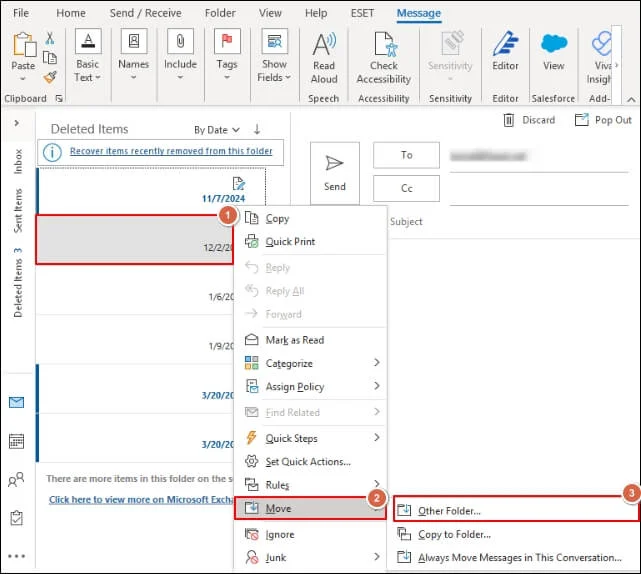Viewport: 641px width, 574px height.
Task: Click the Cut scissors icon
Action: point(50,39)
